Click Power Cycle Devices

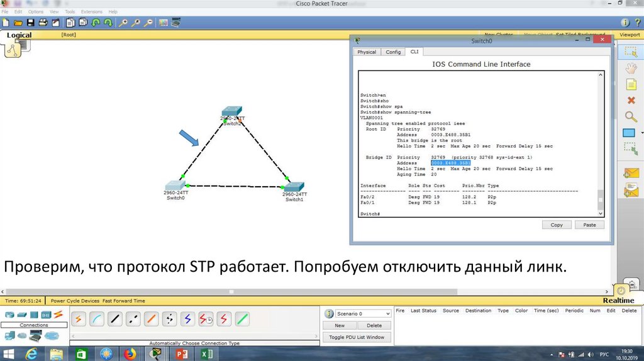pos(75,301)
